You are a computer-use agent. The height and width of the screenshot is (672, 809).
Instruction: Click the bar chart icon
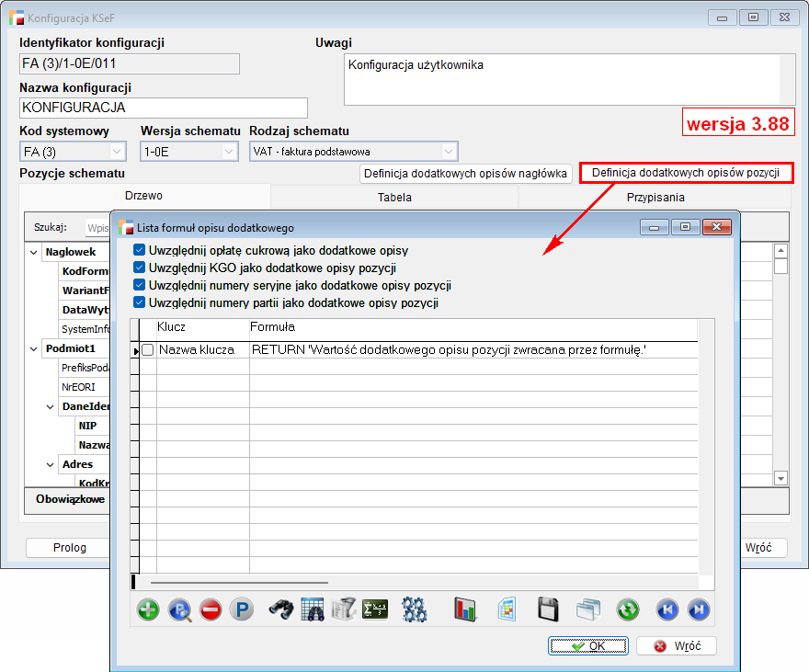[466, 609]
